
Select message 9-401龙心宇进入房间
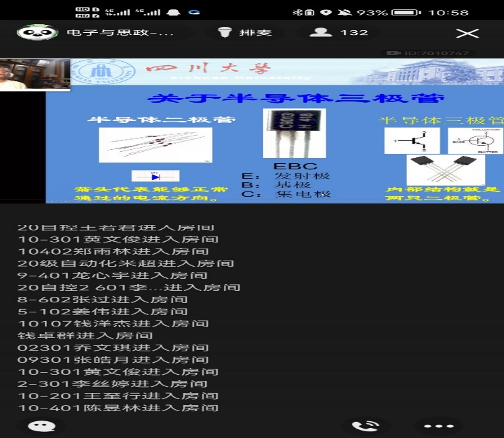click(x=112, y=275)
